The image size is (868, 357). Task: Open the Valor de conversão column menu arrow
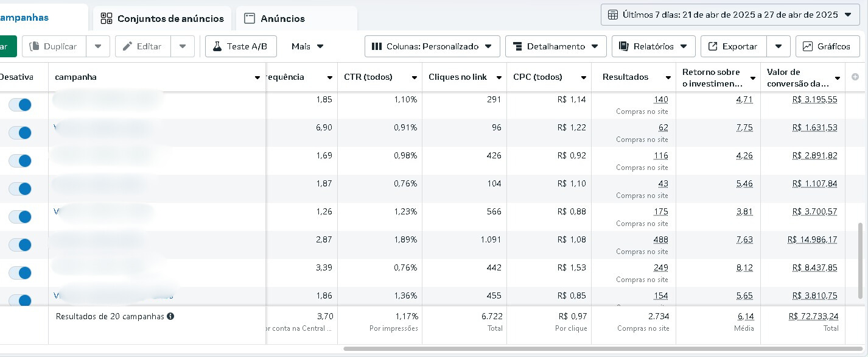pos(838,77)
